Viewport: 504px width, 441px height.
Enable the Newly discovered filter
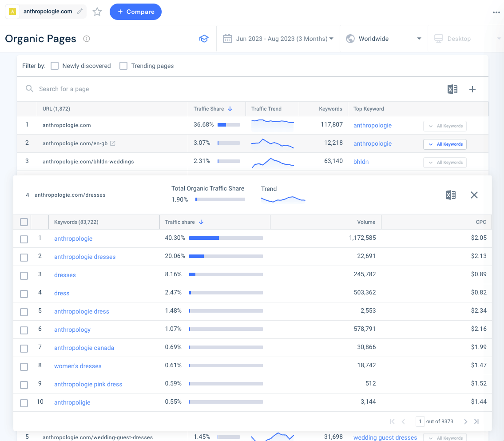55,66
